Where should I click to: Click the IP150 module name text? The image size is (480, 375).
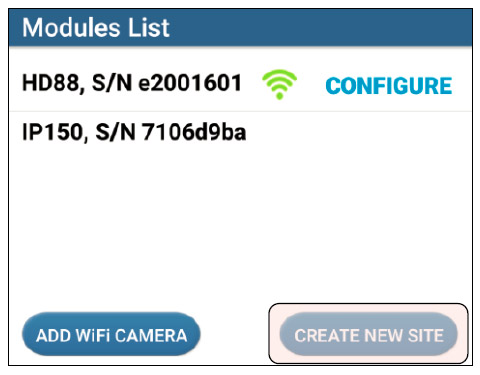(x=53, y=132)
